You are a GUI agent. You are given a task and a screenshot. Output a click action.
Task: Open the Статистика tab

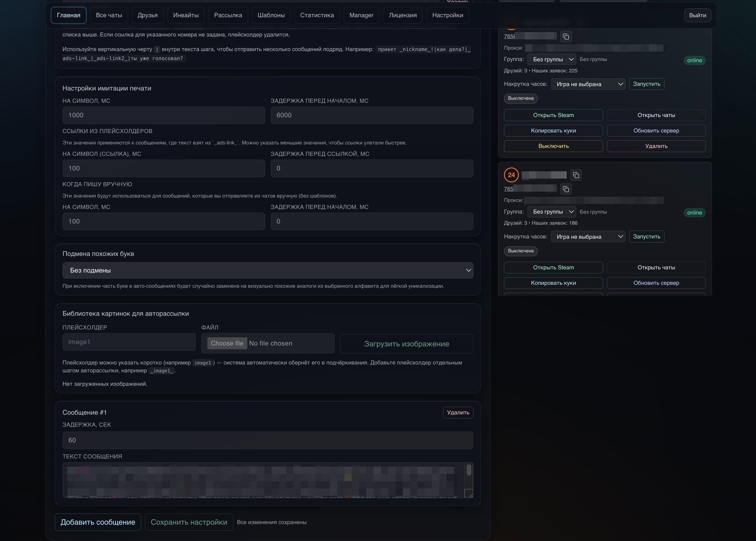click(317, 15)
